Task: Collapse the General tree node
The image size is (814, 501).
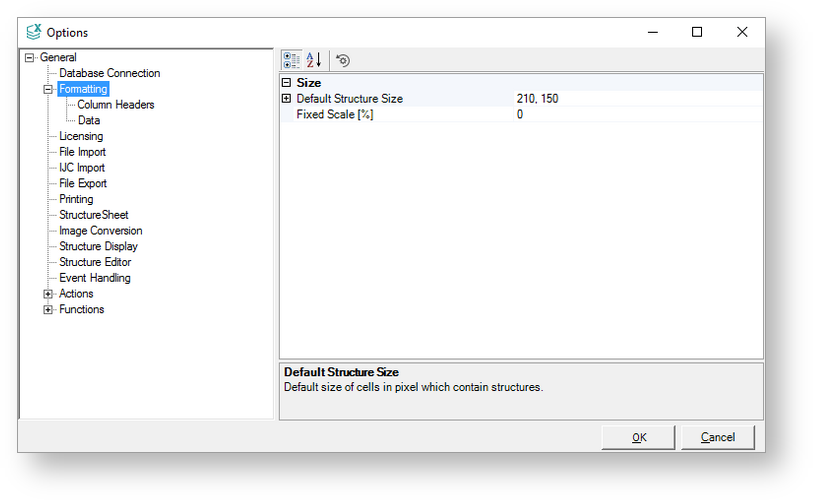Action: click(30, 58)
